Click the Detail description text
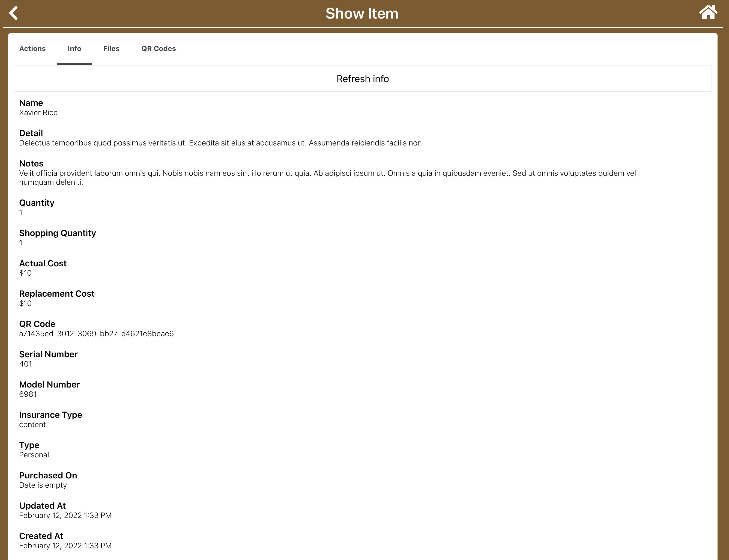 pyautogui.click(x=221, y=143)
